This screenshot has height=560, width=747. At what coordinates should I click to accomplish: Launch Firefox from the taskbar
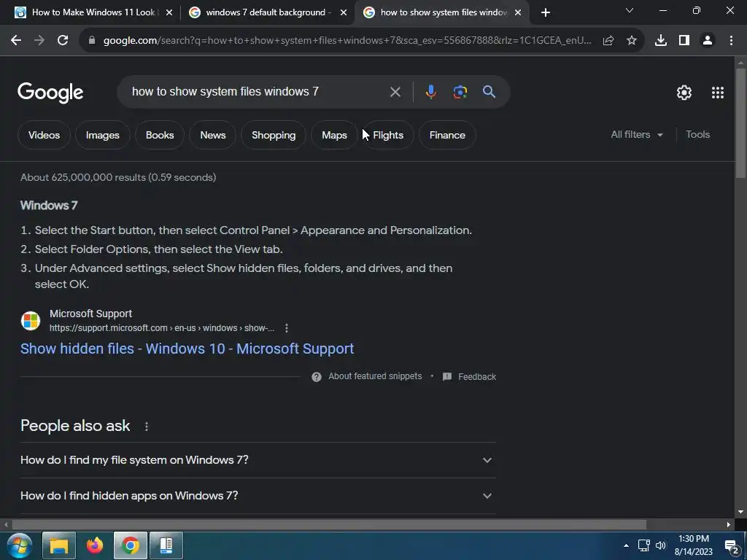click(94, 545)
